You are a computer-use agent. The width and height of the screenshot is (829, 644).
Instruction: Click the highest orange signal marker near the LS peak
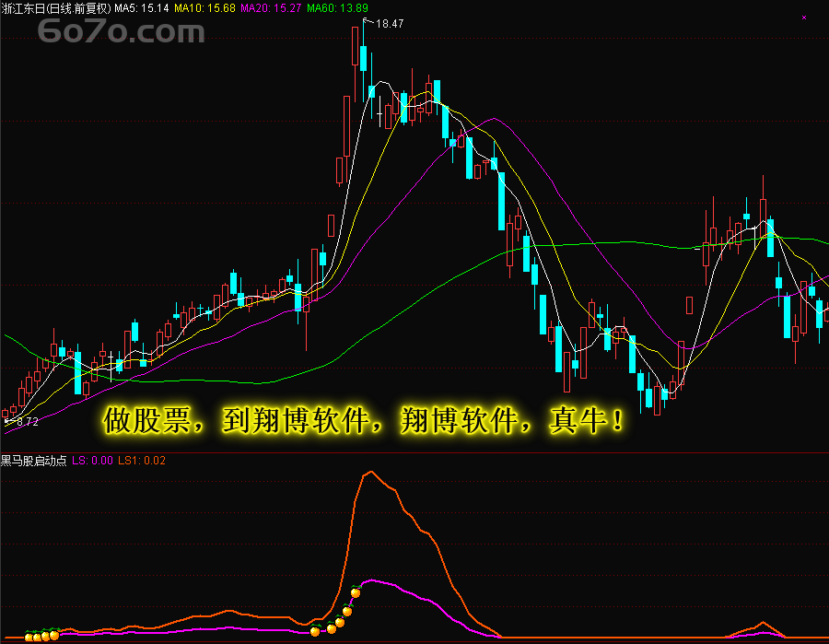click(356, 592)
